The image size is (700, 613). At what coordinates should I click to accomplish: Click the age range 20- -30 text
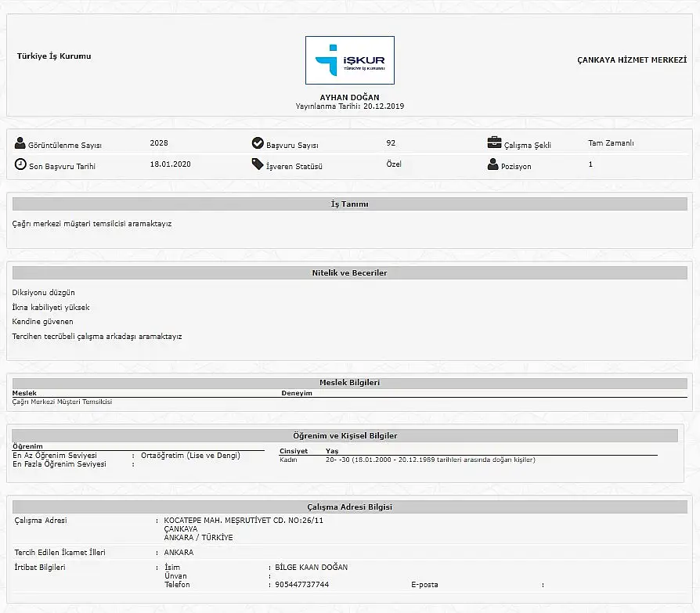pyautogui.click(x=431, y=460)
